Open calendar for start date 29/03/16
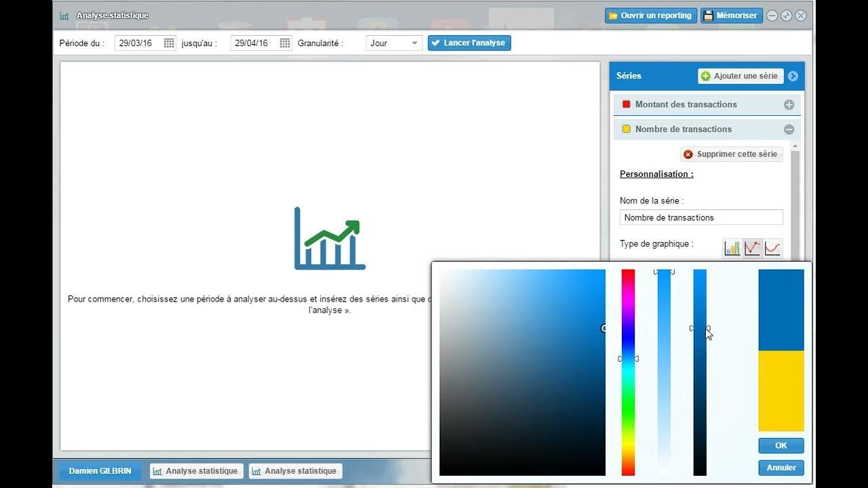 (x=169, y=43)
